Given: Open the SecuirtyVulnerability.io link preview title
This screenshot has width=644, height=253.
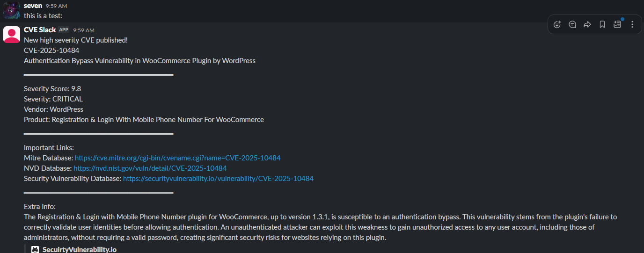Looking at the screenshot, I should click(79, 249).
